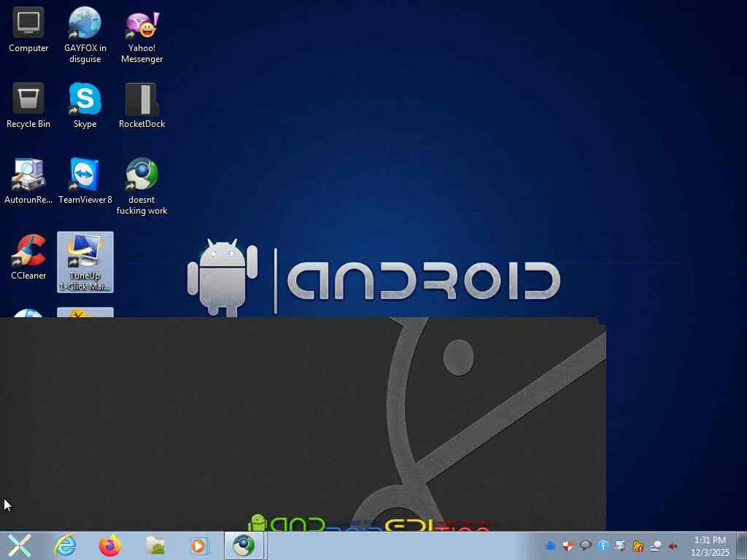747x560 pixels.
Task: Click the blue house tray icon
Action: [x=550, y=545]
